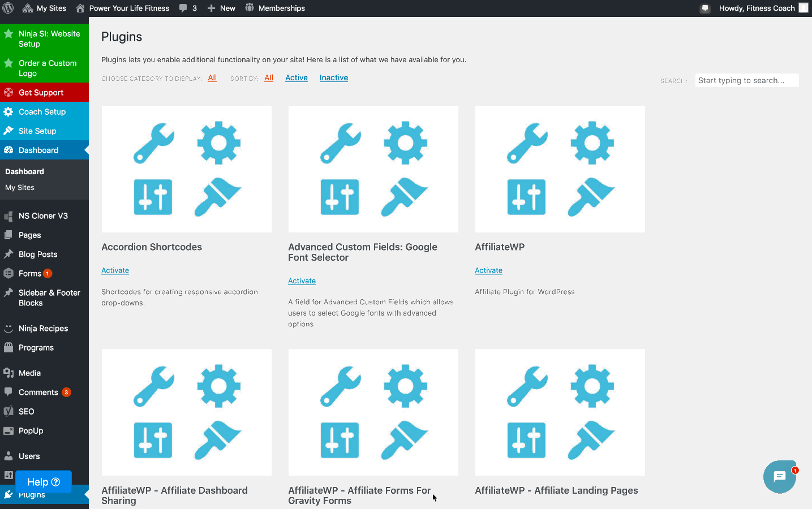
Task: Click the WordPress logo in the admin bar
Action: point(8,8)
